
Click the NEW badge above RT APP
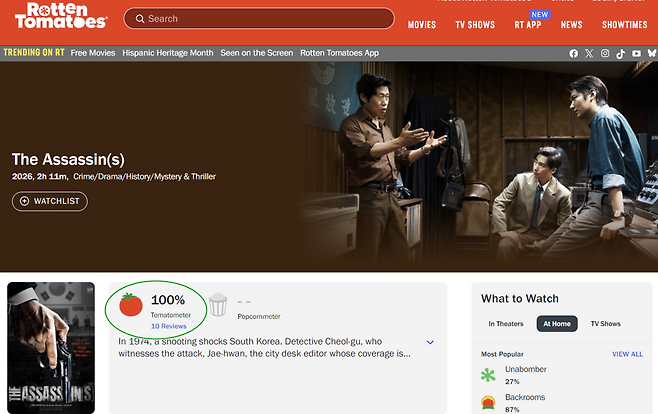(x=540, y=14)
